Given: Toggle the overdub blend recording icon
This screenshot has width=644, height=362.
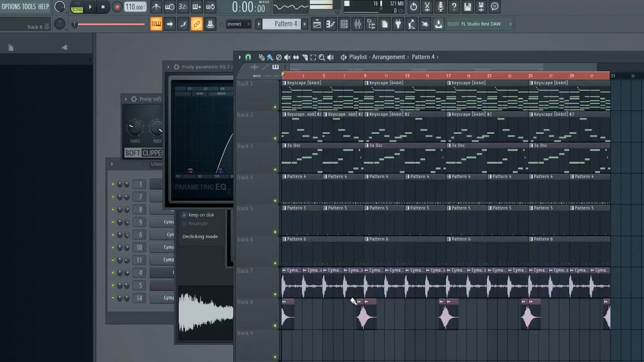Looking at the screenshot, I should (197, 7).
